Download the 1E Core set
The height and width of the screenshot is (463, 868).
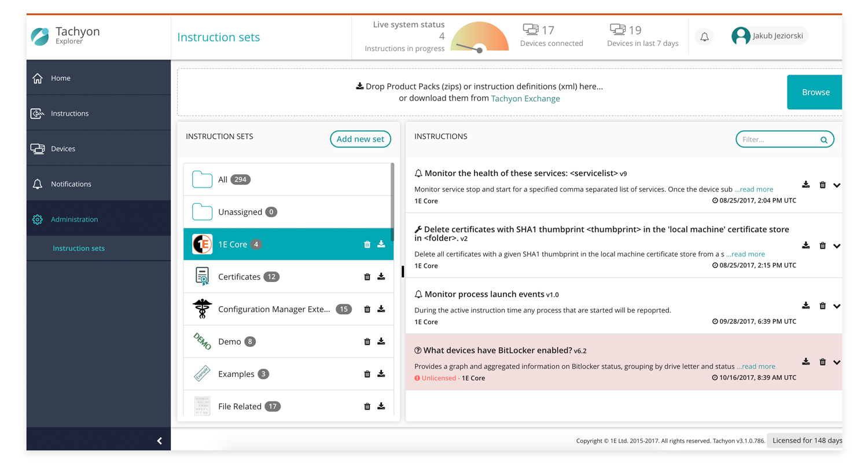(381, 244)
